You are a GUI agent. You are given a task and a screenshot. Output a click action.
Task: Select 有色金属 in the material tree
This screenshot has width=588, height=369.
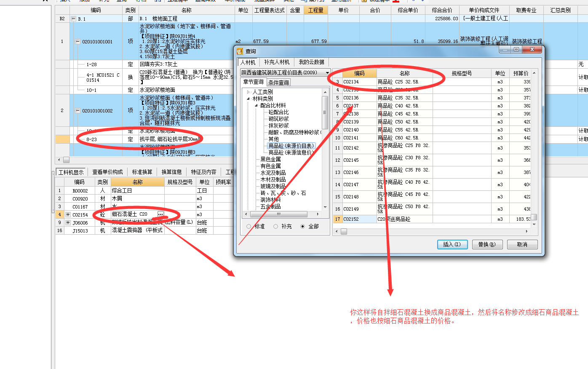[x=270, y=166]
